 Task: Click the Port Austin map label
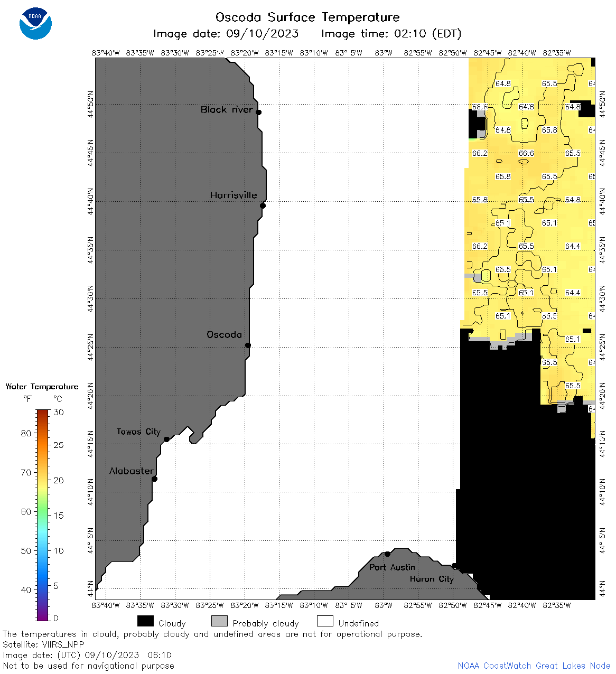392,567
